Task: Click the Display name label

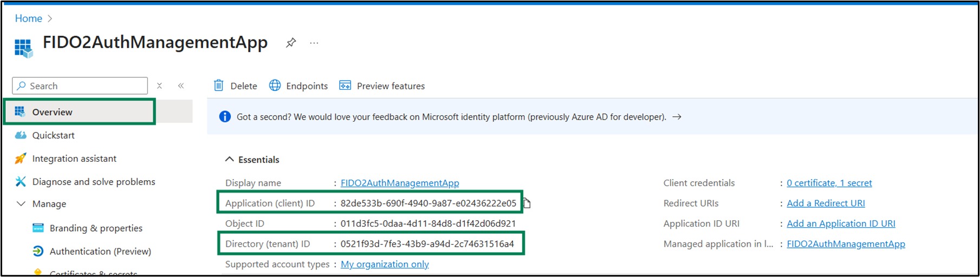Action: 253,183
